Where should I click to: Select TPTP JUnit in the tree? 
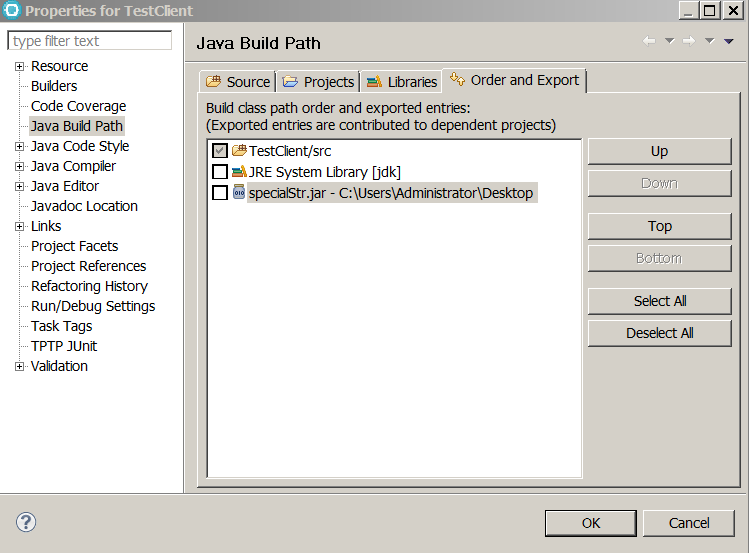[x=64, y=346]
